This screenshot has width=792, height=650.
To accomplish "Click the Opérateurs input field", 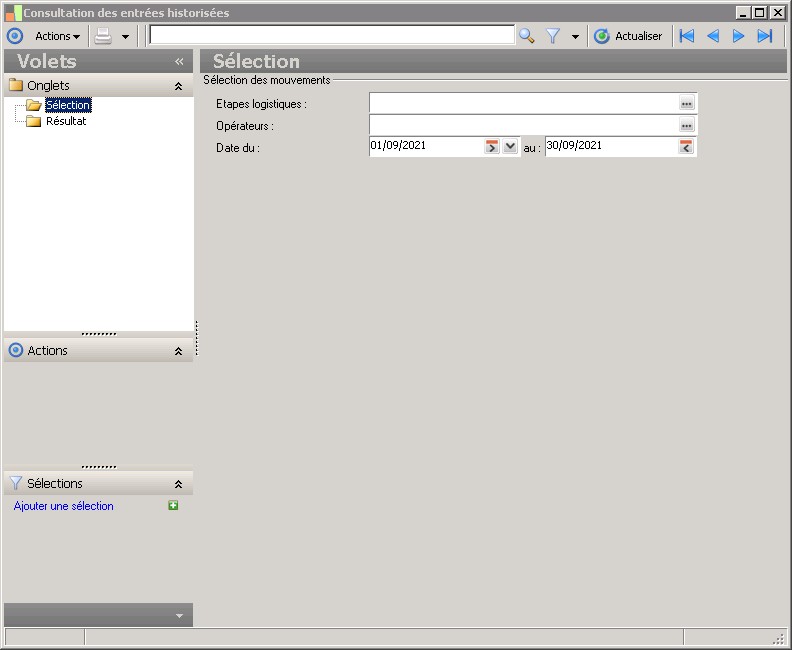I will [x=524, y=125].
